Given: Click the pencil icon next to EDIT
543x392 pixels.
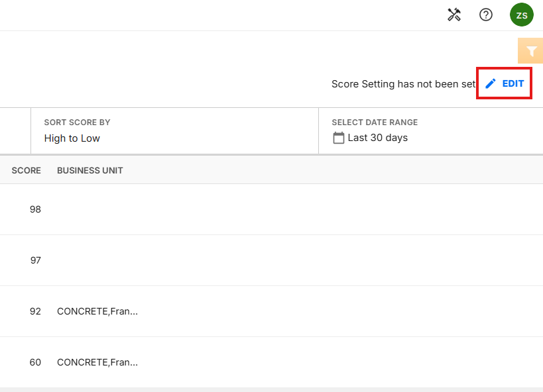Looking at the screenshot, I should point(489,83).
